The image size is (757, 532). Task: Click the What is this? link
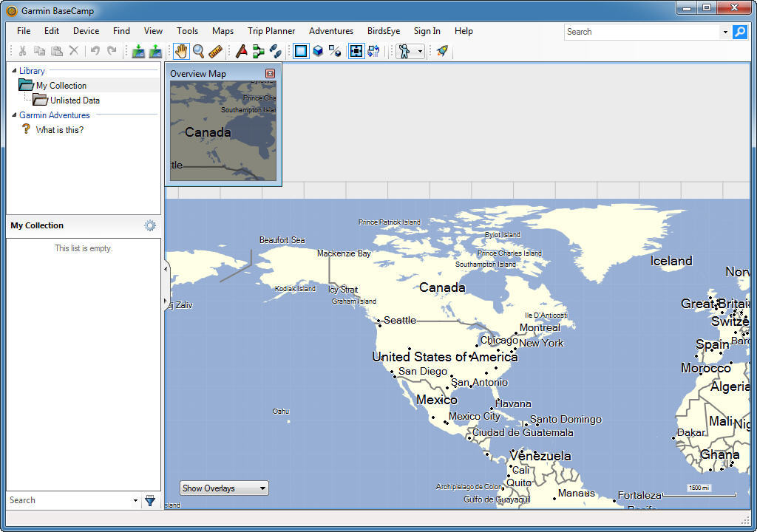(59, 130)
